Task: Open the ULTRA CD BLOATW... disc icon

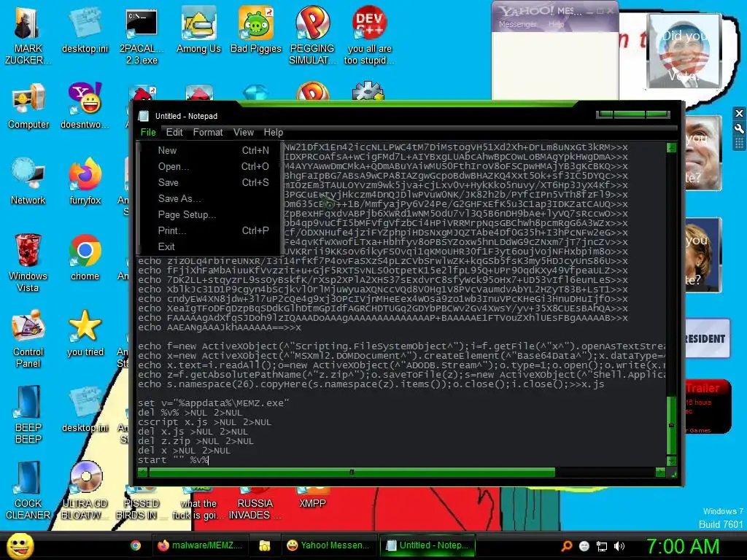Action: tap(85, 489)
